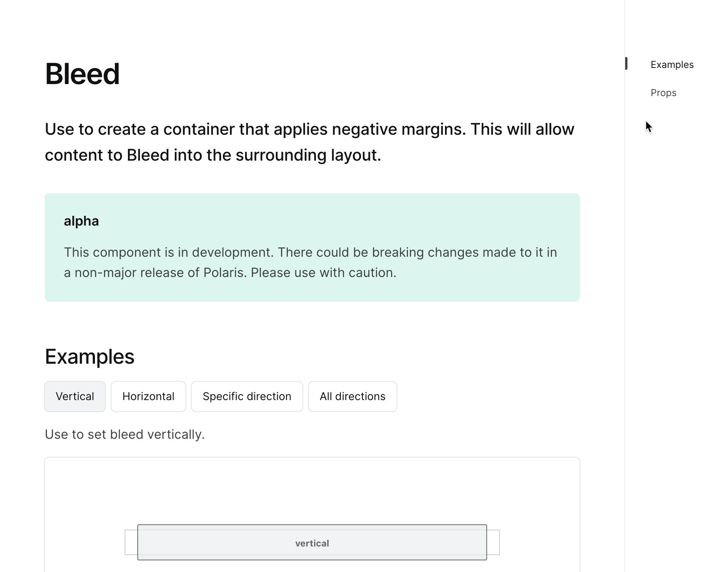Click the "Use to create a container" intro line
The image size is (728, 572).
click(309, 129)
